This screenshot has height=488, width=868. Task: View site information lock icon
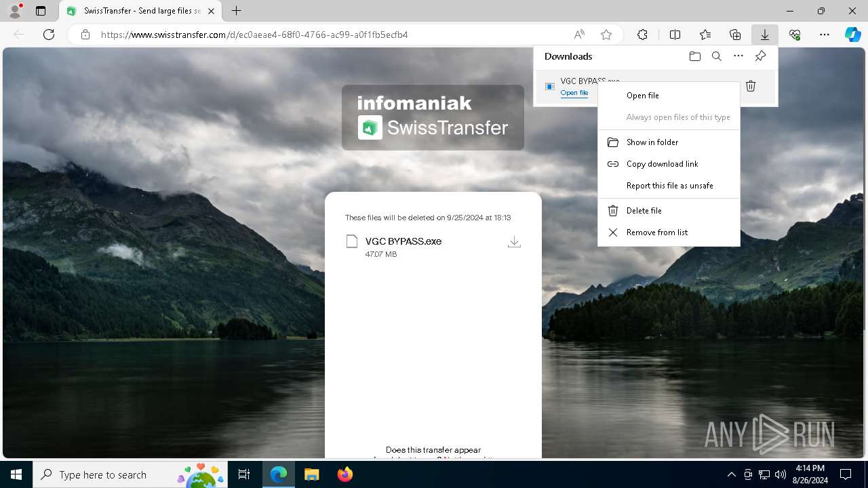tap(85, 35)
